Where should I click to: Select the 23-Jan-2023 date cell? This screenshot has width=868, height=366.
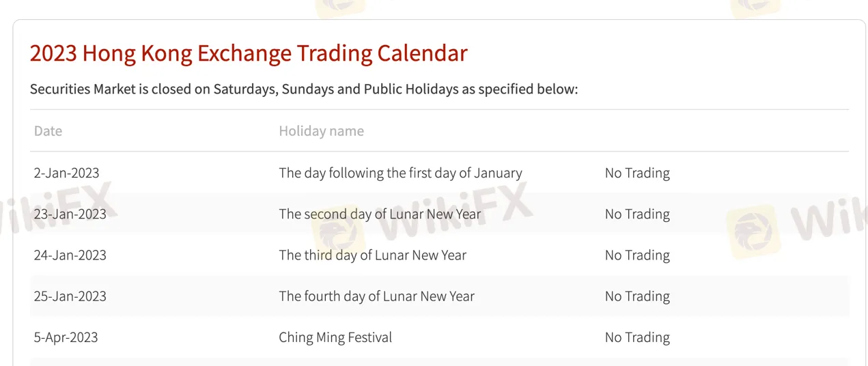[x=70, y=214]
